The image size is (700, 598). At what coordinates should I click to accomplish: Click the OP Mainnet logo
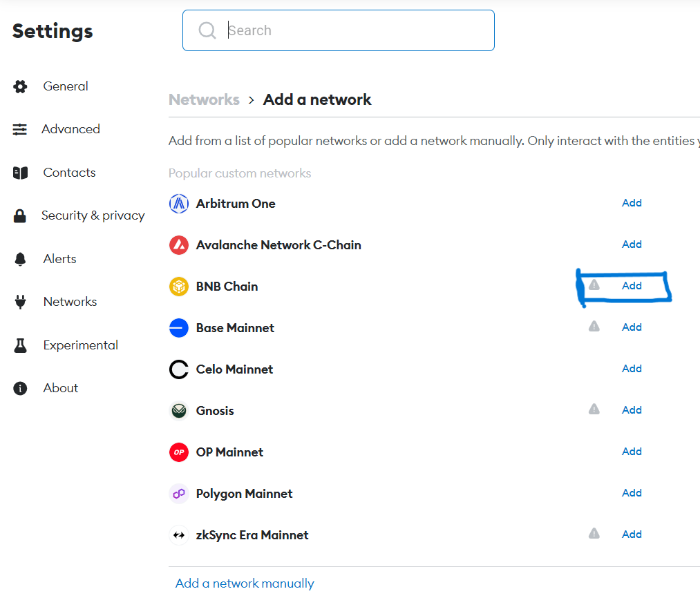tap(178, 452)
